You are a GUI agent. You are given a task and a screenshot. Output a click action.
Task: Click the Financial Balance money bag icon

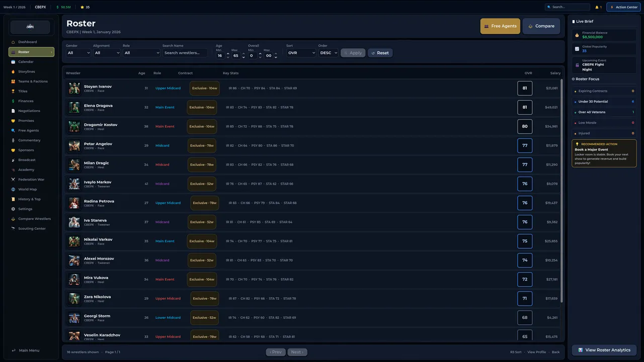(x=577, y=35)
